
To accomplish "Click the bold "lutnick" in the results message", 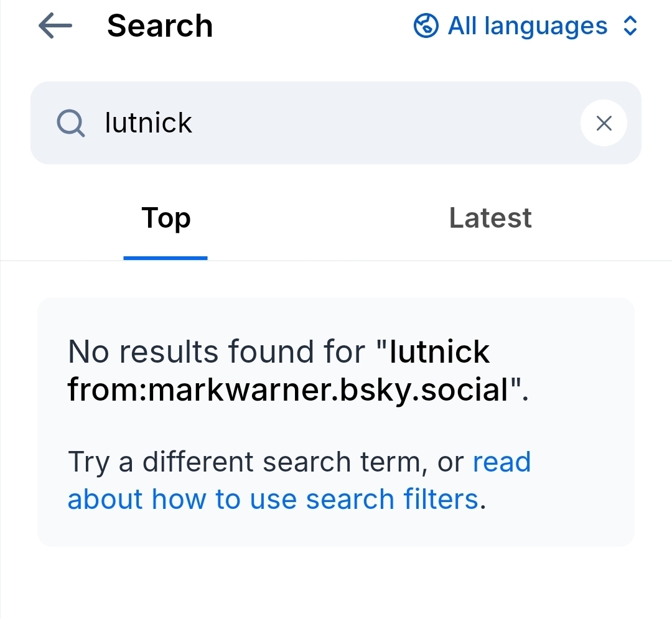I will (439, 351).
